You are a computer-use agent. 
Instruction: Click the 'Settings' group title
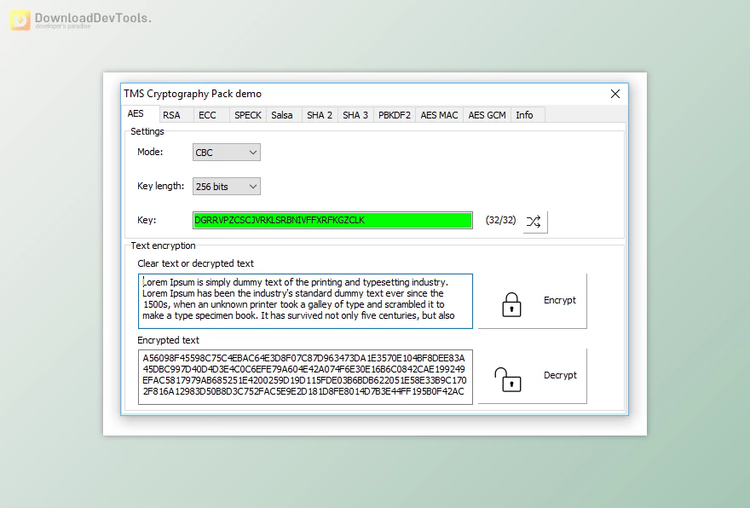pos(147,132)
